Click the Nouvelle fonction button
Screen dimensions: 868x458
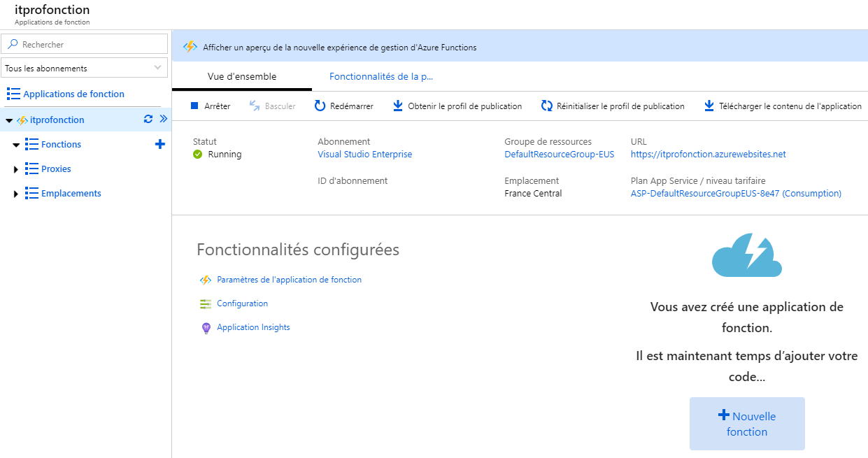(747, 424)
